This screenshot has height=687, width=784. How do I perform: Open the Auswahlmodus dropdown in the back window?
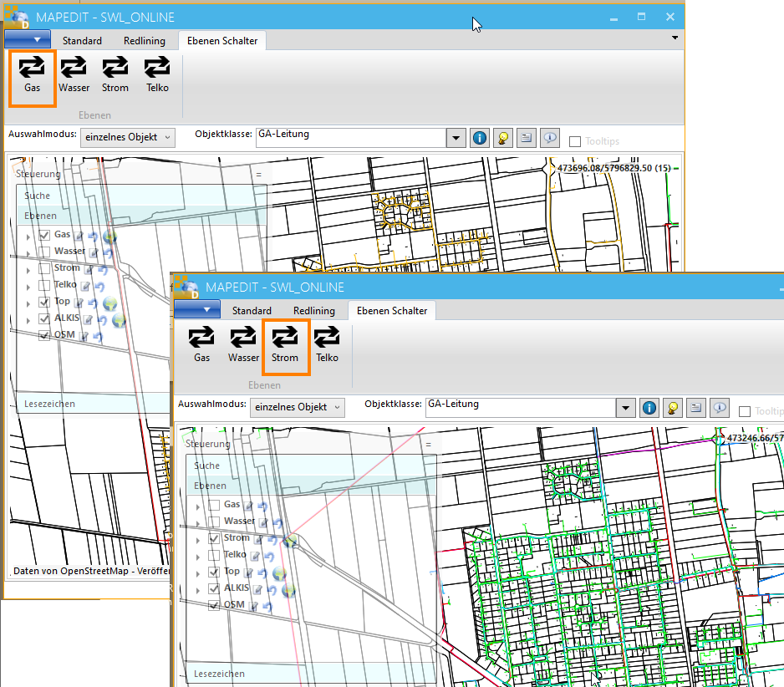[x=128, y=137]
